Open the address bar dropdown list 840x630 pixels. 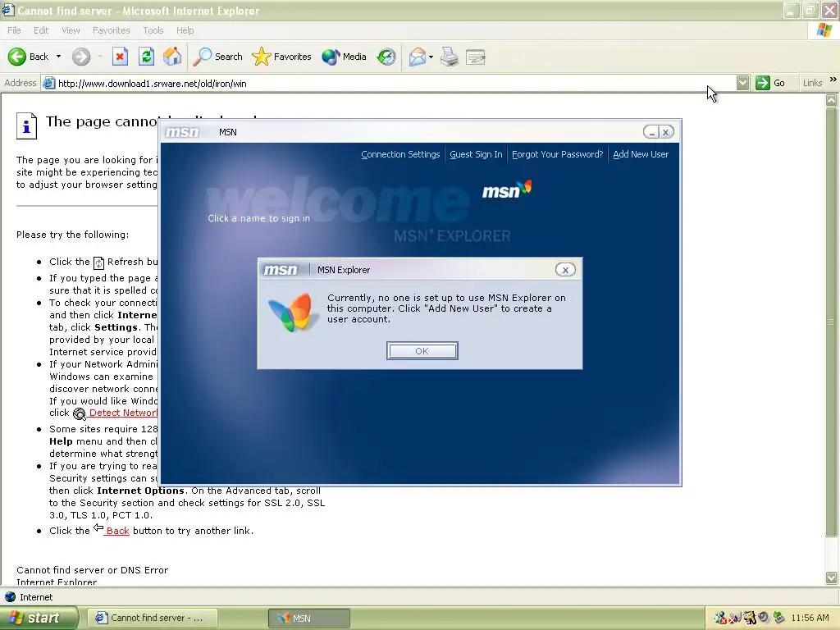point(742,83)
